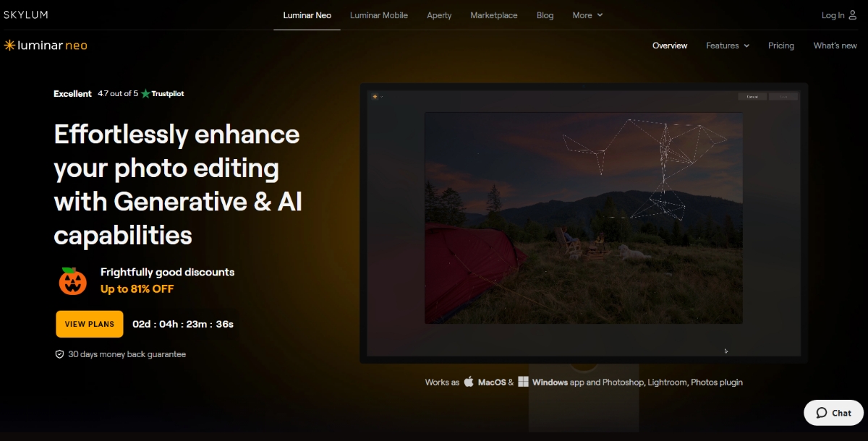Expand the More dropdown menu
Image resolution: width=868 pixels, height=441 pixels.
click(x=587, y=15)
